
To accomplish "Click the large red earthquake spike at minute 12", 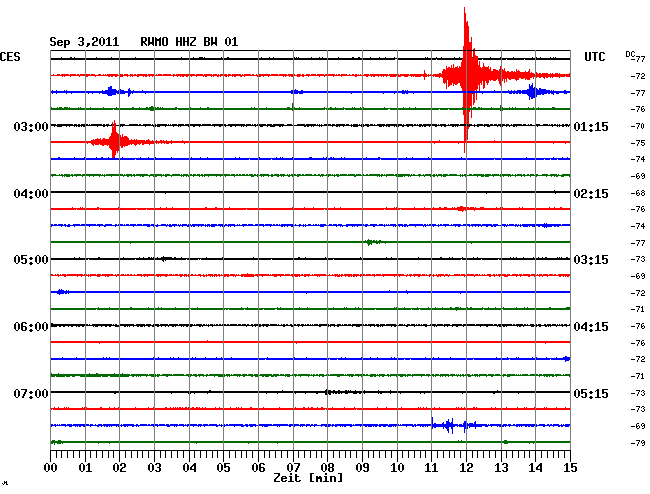I will 467,77.
